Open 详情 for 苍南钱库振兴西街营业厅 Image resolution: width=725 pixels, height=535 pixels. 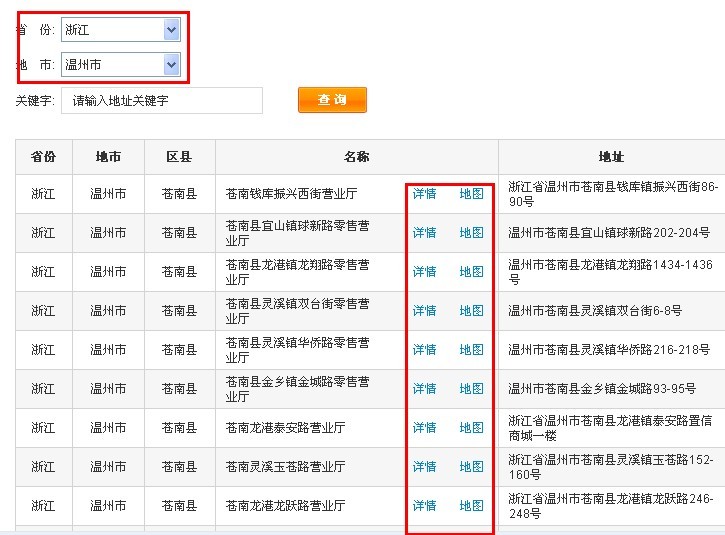pos(424,194)
